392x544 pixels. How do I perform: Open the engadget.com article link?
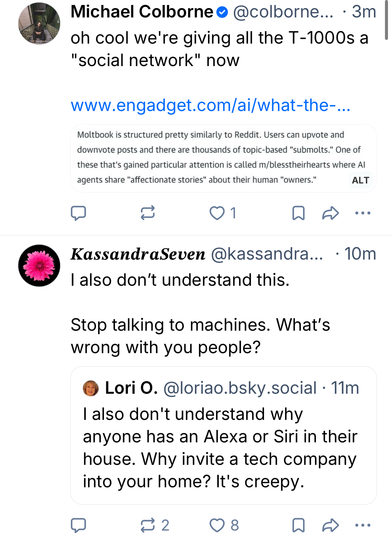coord(210,105)
